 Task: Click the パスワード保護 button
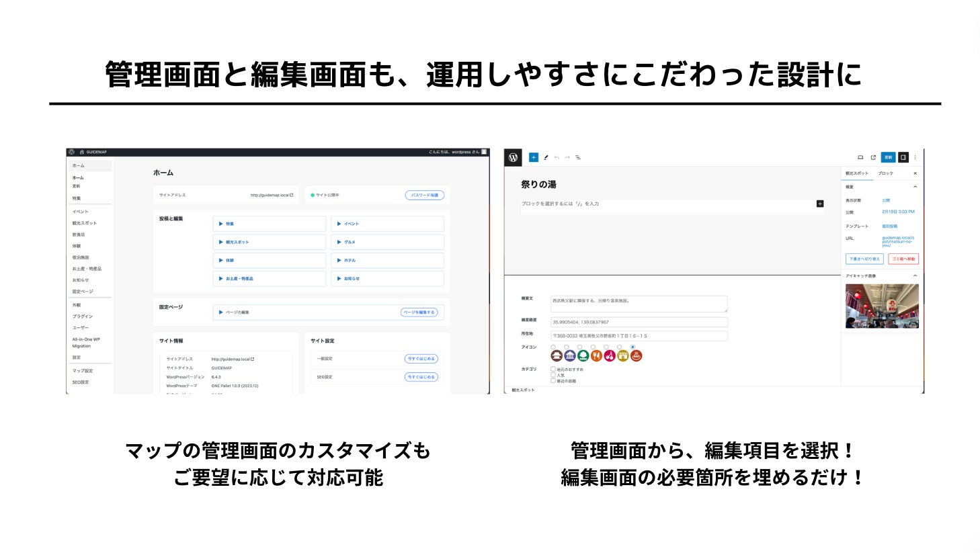[425, 195]
